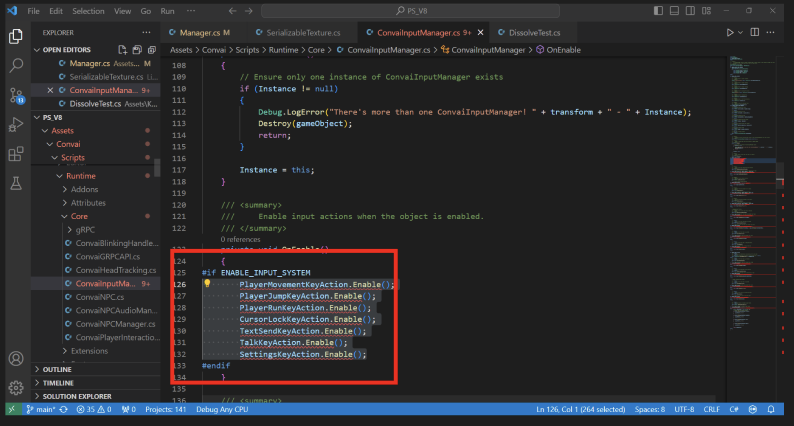Viewport: 794px width, 426px height.
Task: Collapse the Convai folder
Action: 50,144
